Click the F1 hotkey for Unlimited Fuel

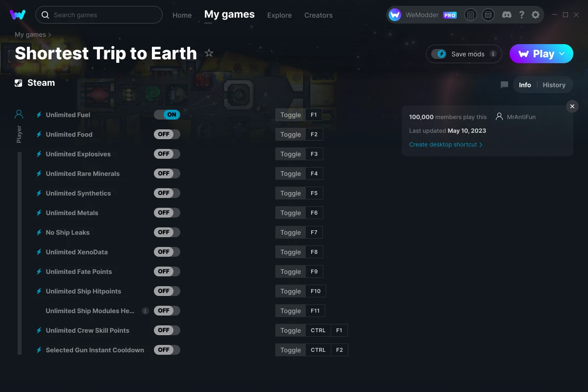pos(314,115)
